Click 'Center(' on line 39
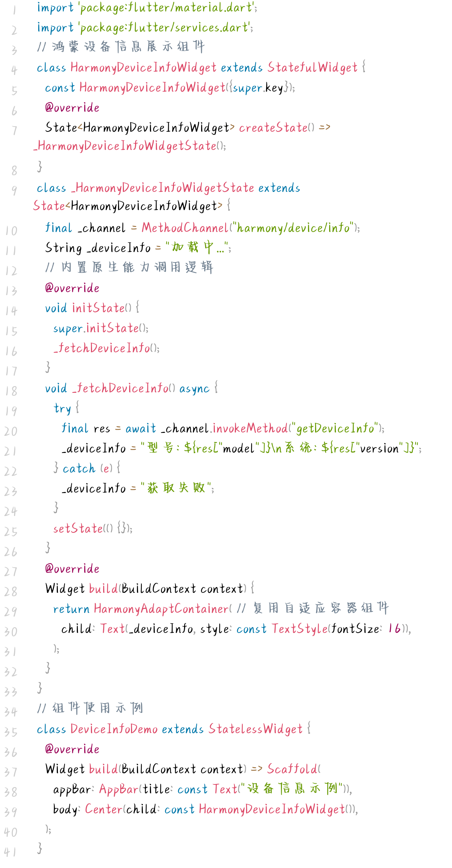Image resolution: width=452 pixels, height=868 pixels. [105, 810]
